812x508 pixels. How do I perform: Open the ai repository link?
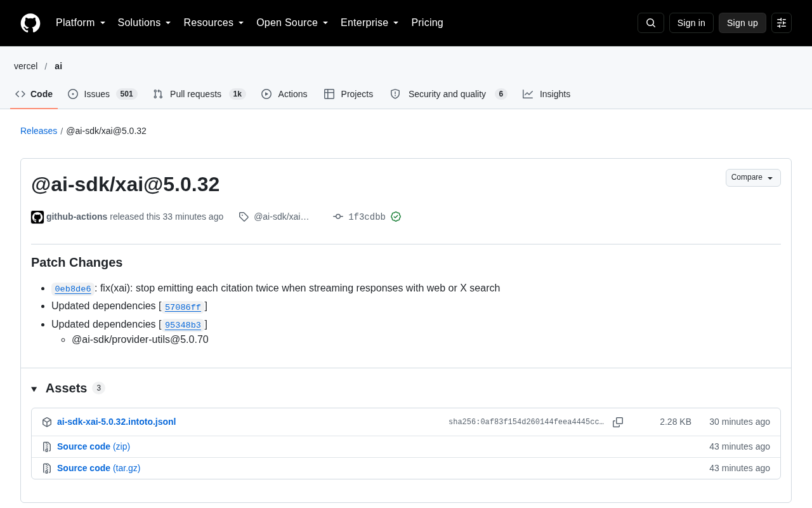click(x=58, y=66)
